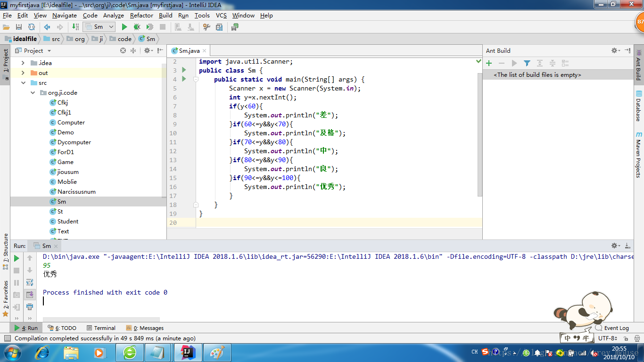Click the Print icon in Run console
The image size is (644, 362).
[30, 307]
